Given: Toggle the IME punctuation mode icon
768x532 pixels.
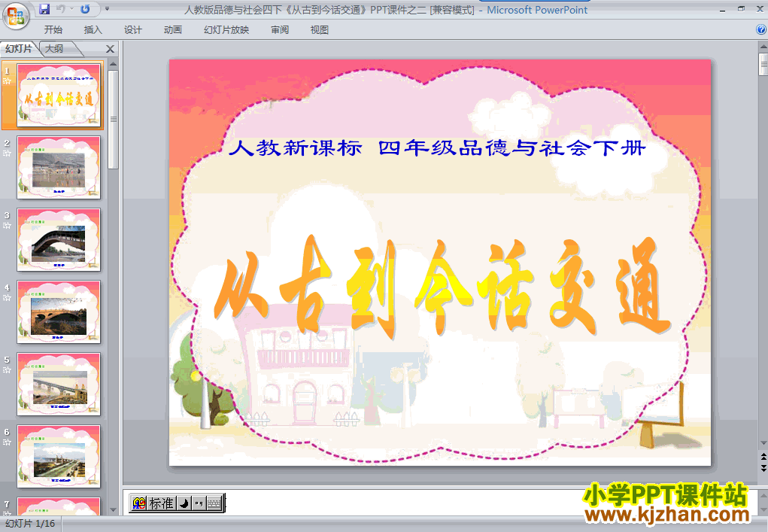Looking at the screenshot, I should pos(199,503).
